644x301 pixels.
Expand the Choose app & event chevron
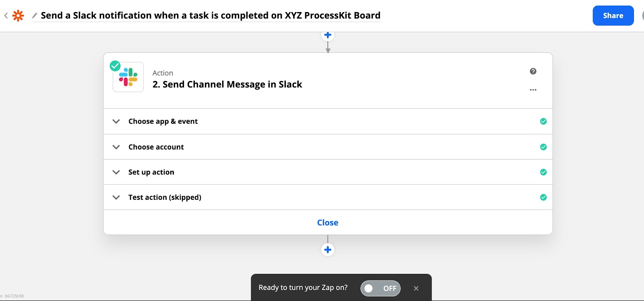click(116, 121)
